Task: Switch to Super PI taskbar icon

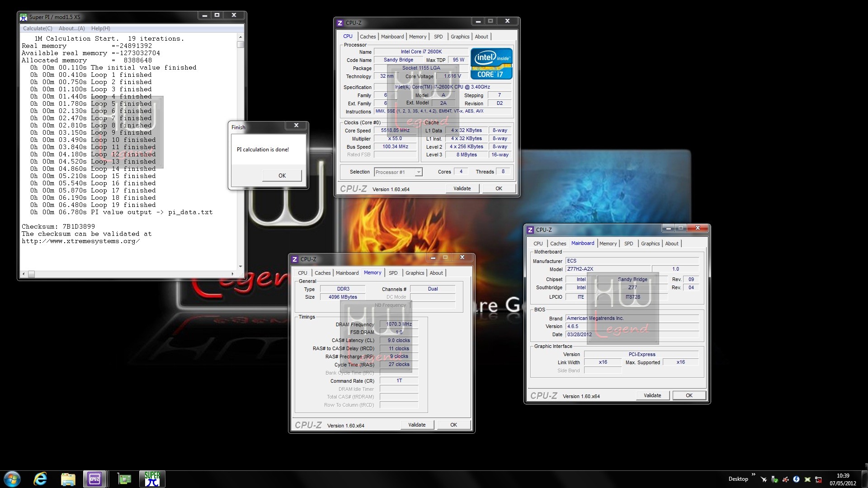Action: click(152, 479)
